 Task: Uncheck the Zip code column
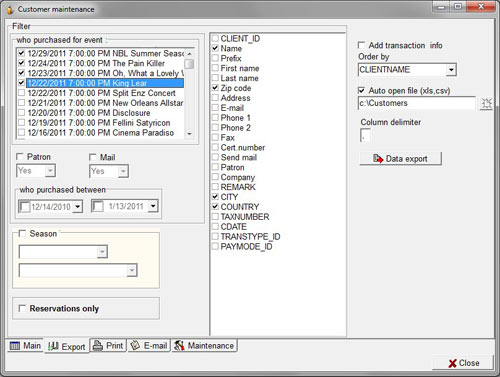(x=215, y=88)
